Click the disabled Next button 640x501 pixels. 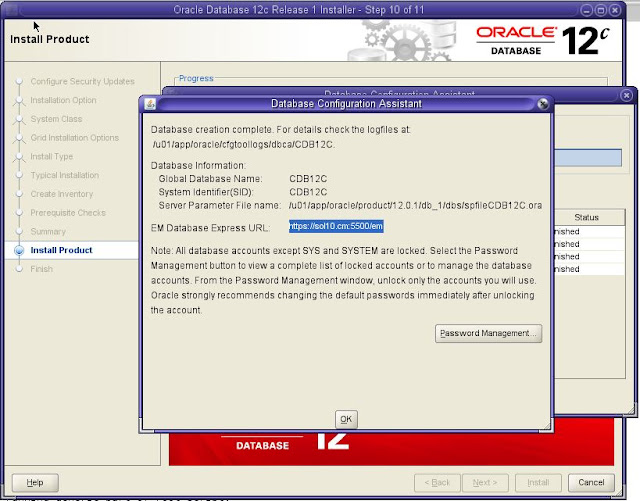(x=485, y=483)
